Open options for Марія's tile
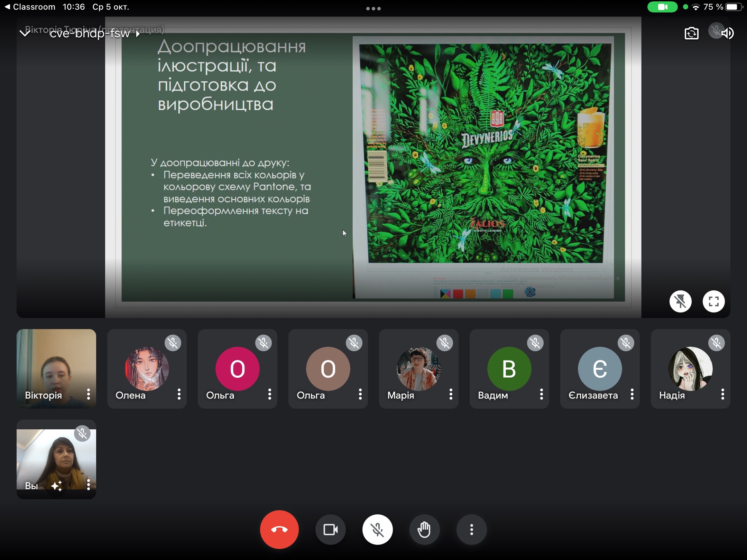747x560 pixels. pos(451,394)
